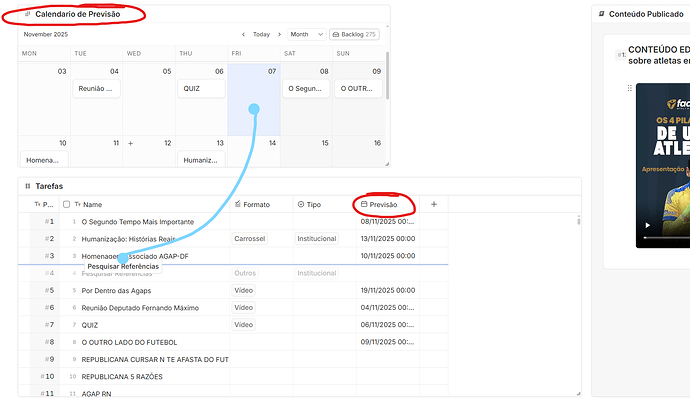
Task: Open the 'O OUTR...' event on day 09
Action: pyautogui.click(x=358, y=88)
